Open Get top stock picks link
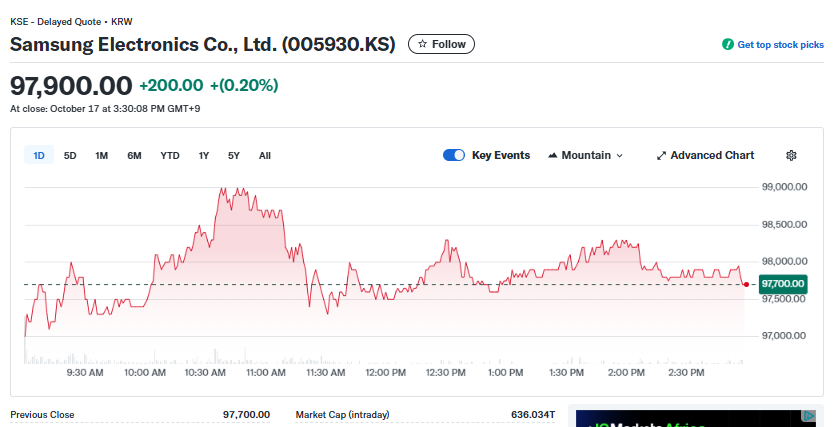Image resolution: width=835 pixels, height=427 pixels. tap(780, 45)
